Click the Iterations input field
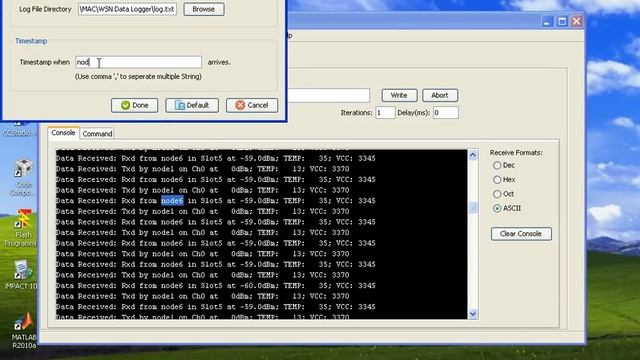 pos(385,113)
